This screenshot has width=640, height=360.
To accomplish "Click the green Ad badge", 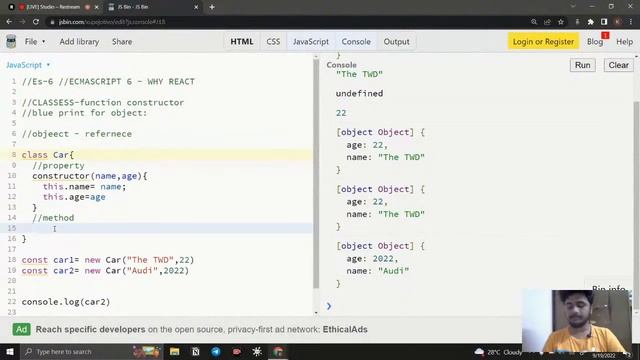I will coord(22,329).
